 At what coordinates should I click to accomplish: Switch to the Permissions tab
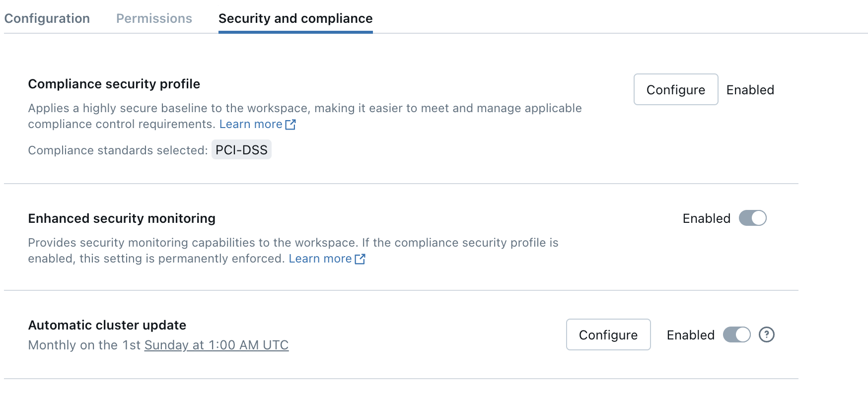[154, 18]
